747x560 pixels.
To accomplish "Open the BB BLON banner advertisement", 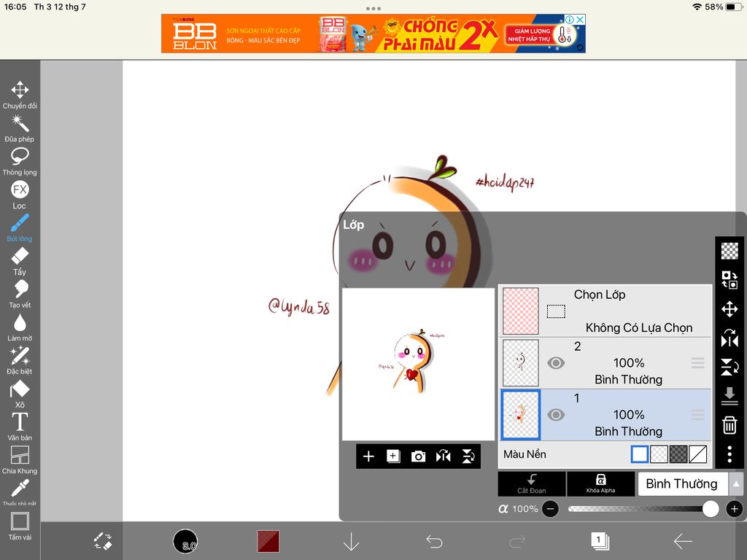I will pyautogui.click(x=373, y=34).
